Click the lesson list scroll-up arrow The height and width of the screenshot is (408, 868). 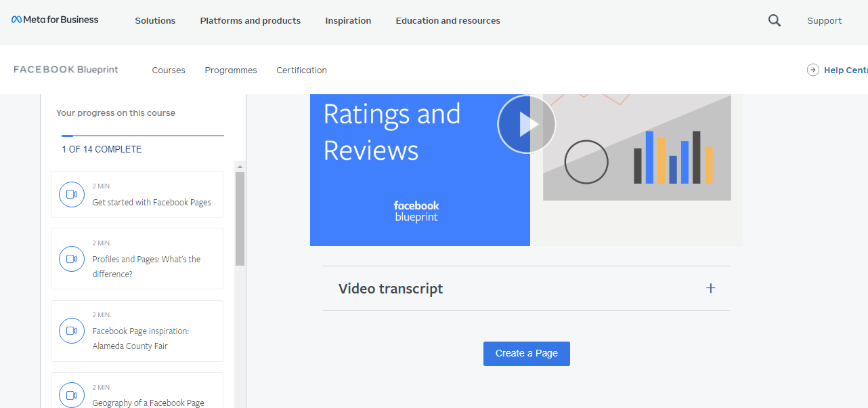[x=240, y=166]
